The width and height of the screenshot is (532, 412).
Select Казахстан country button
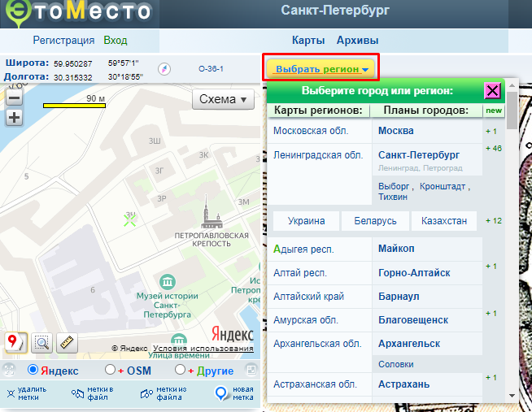pyautogui.click(x=444, y=221)
